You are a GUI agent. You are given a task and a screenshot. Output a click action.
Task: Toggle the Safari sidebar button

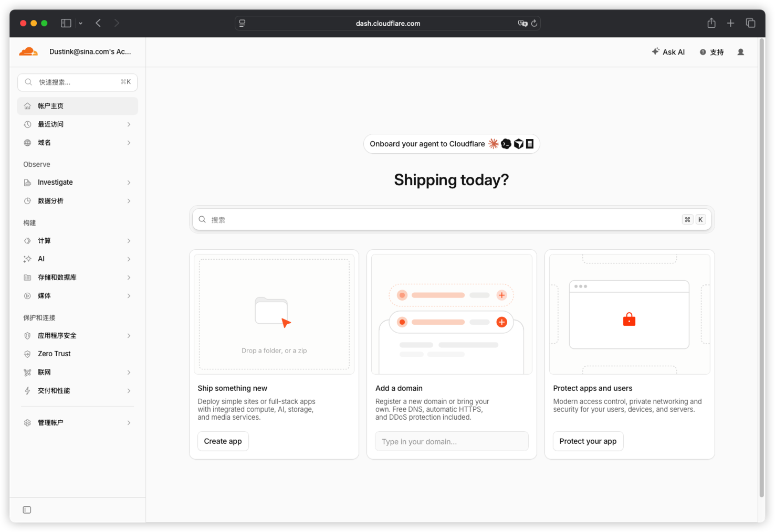tap(66, 23)
